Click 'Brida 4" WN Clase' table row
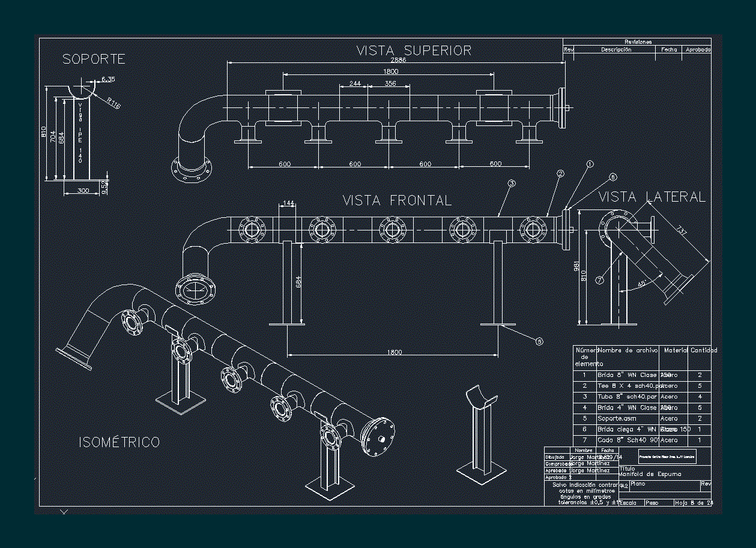 click(x=643, y=408)
